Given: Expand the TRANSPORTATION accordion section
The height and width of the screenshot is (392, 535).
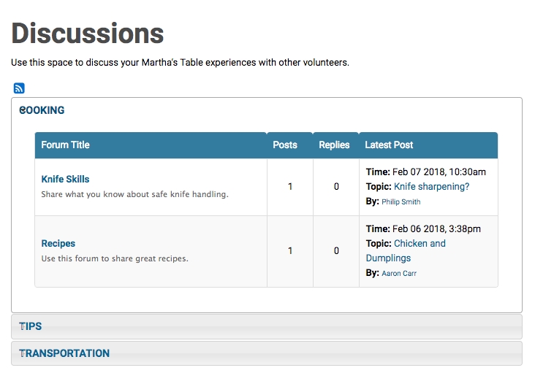Looking at the screenshot, I should 64,353.
